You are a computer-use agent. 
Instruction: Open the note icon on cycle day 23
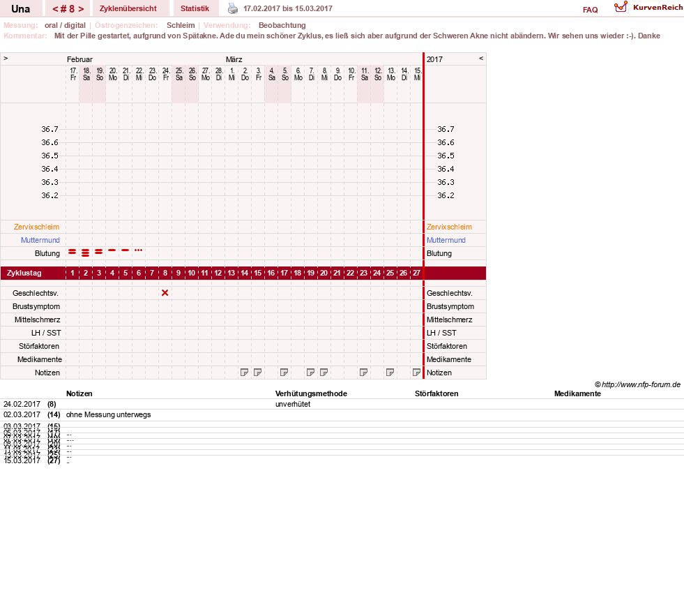[x=363, y=373]
